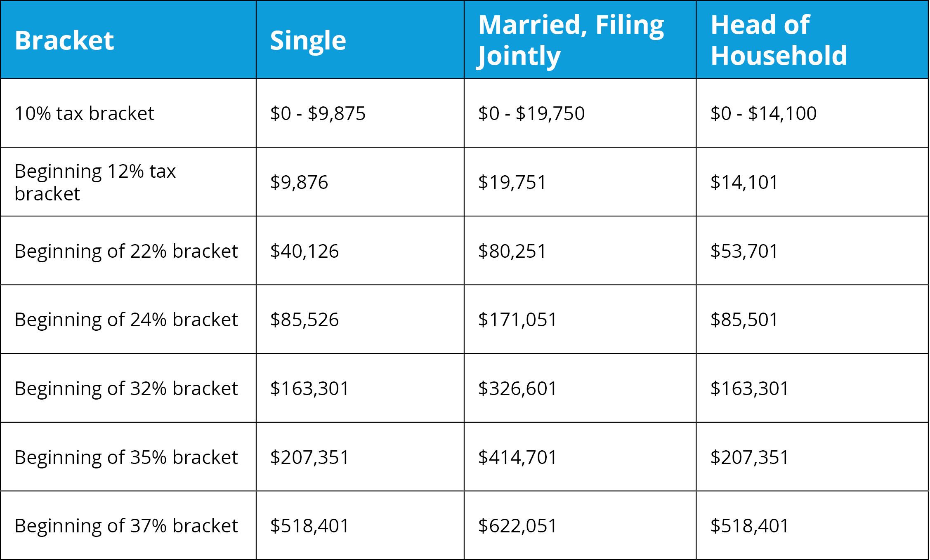
Task: Click the Single column header
Action: (308, 40)
